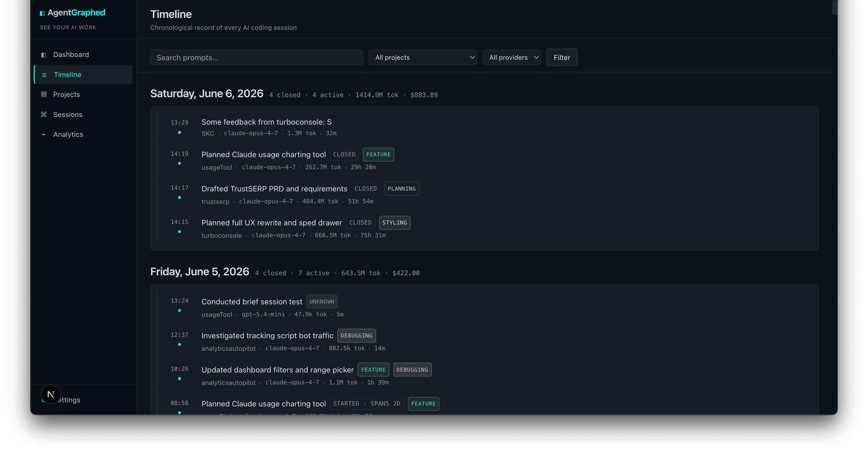868x455 pixels.
Task: Click the STYLING tag
Action: (x=395, y=223)
